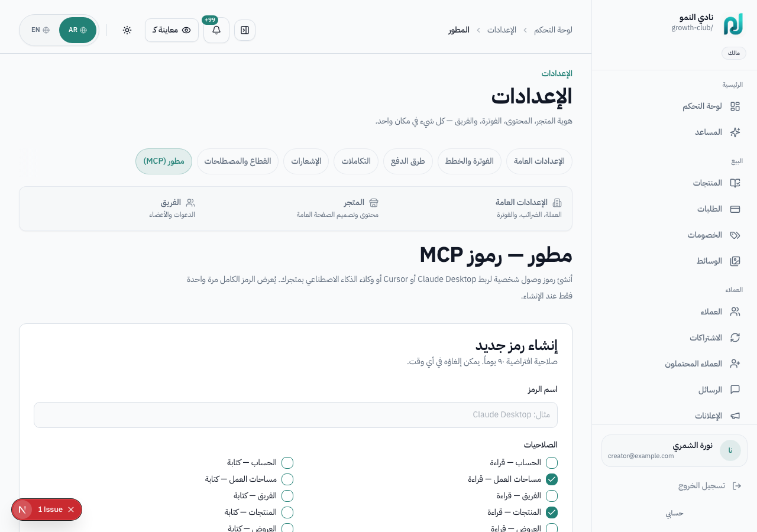Open حسابي account link
Image resolution: width=757 pixels, height=532 pixels.
(674, 513)
